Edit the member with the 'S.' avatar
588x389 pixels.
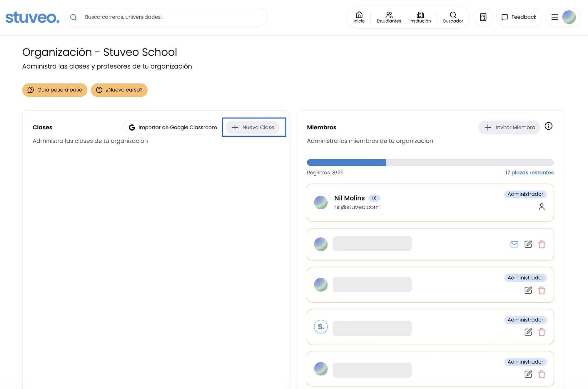click(528, 332)
